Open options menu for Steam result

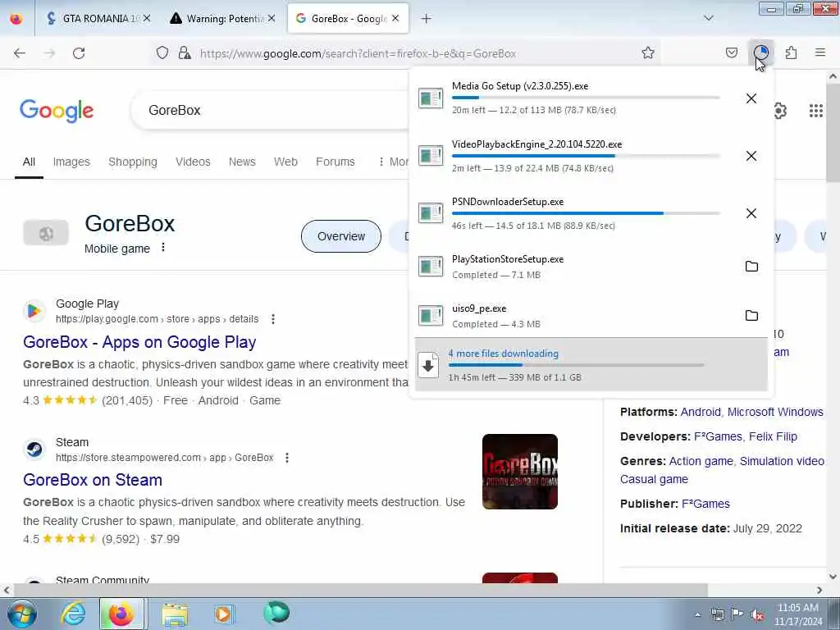click(x=287, y=458)
